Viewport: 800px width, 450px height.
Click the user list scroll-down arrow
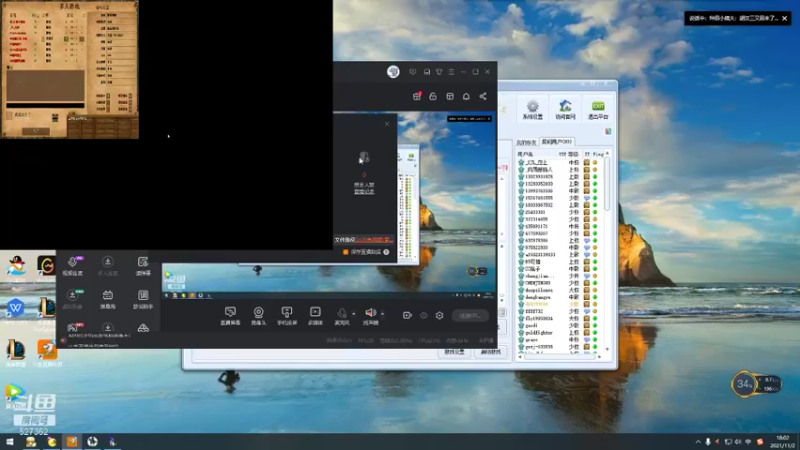(x=607, y=349)
